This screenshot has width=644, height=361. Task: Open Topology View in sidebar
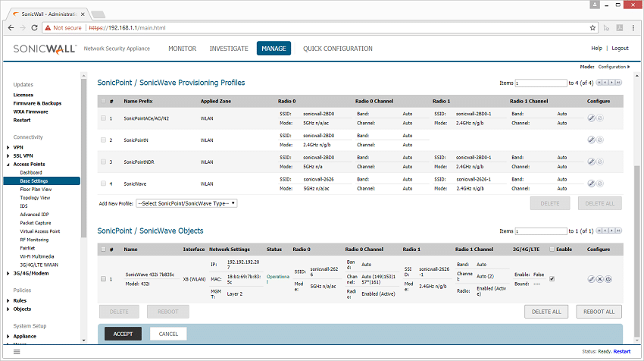pyautogui.click(x=35, y=198)
